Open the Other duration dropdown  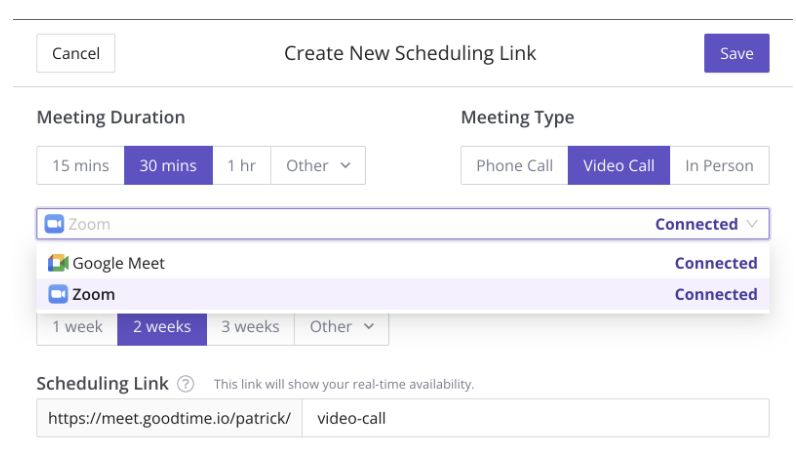click(x=318, y=166)
